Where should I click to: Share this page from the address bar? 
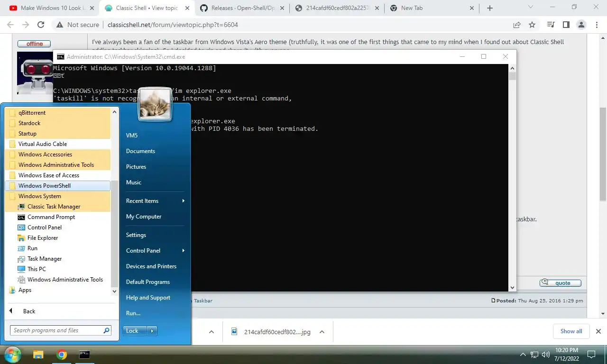pyautogui.click(x=516, y=25)
